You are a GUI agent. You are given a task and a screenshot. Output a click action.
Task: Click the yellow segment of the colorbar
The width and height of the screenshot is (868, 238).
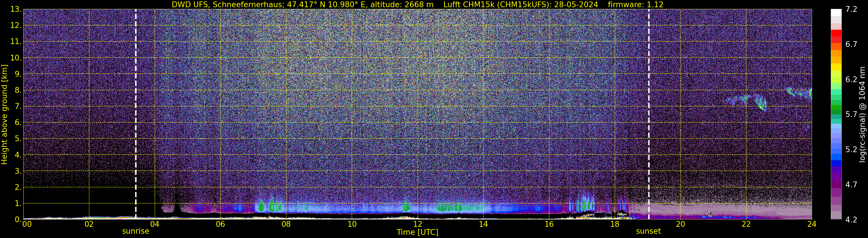click(836, 67)
